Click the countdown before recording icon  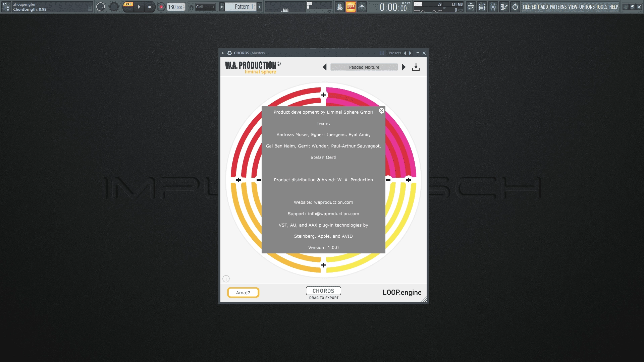pos(362,7)
